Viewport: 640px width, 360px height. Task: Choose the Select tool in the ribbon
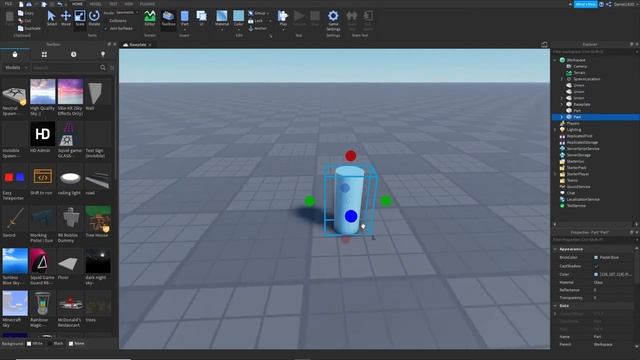(51, 18)
